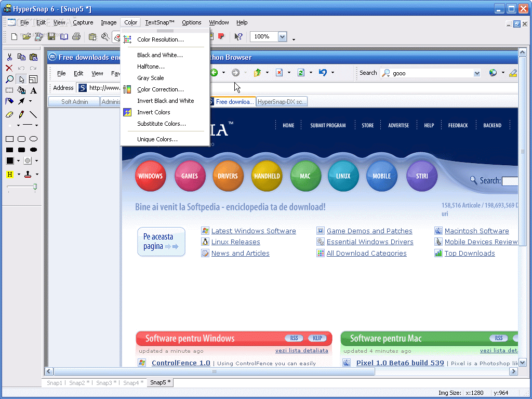Image resolution: width=532 pixels, height=399 pixels.
Task: Choose Black and White... menu entry
Action: [x=165, y=55]
